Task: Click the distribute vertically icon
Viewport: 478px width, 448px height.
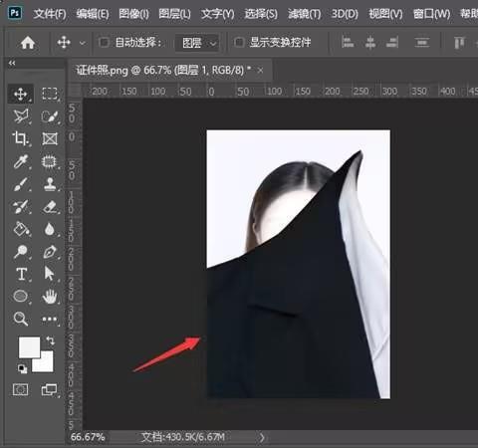Action: (422, 43)
